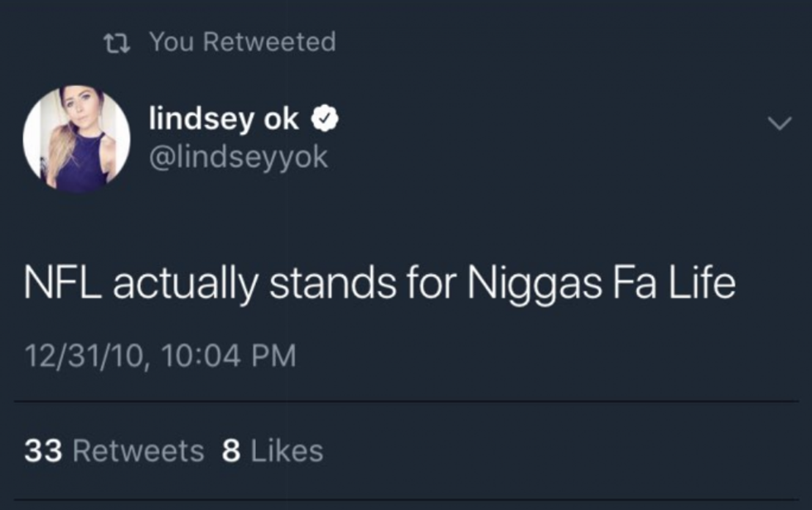The height and width of the screenshot is (510, 812).
Task: Click the word "Retweets" below the tweet
Action: [138, 451]
